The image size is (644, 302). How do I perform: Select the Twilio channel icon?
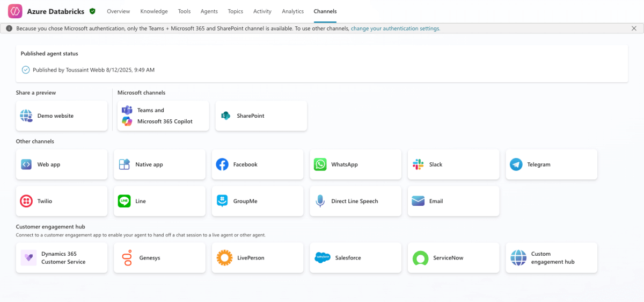click(x=26, y=201)
